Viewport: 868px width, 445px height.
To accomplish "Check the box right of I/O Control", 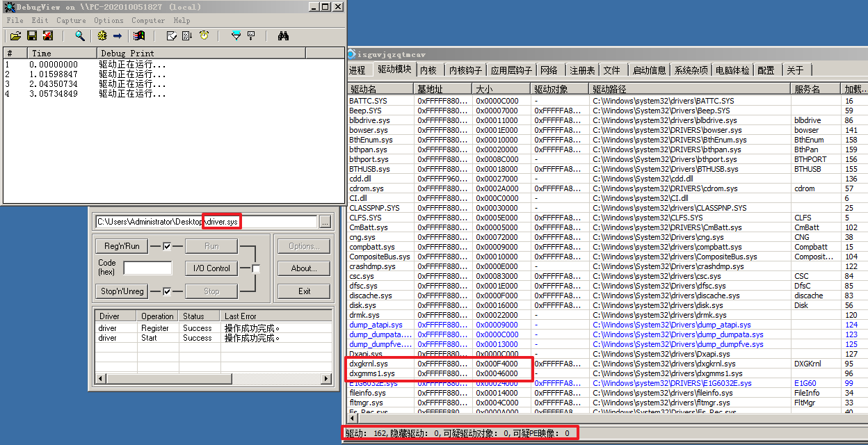I will (256, 268).
